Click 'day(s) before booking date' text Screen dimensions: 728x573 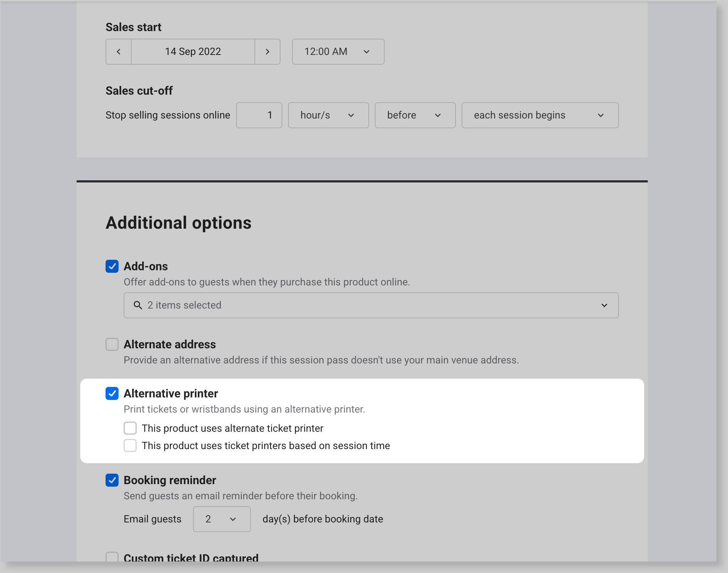[323, 519]
